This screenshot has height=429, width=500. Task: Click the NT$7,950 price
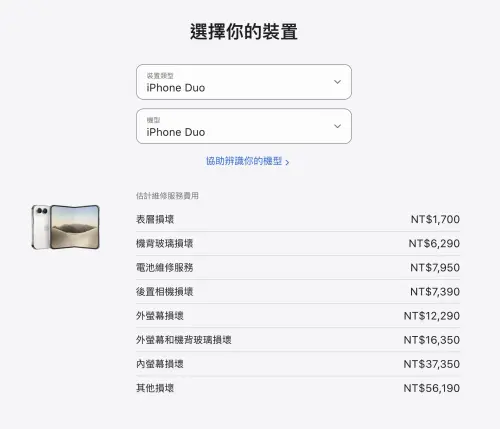pyautogui.click(x=435, y=267)
